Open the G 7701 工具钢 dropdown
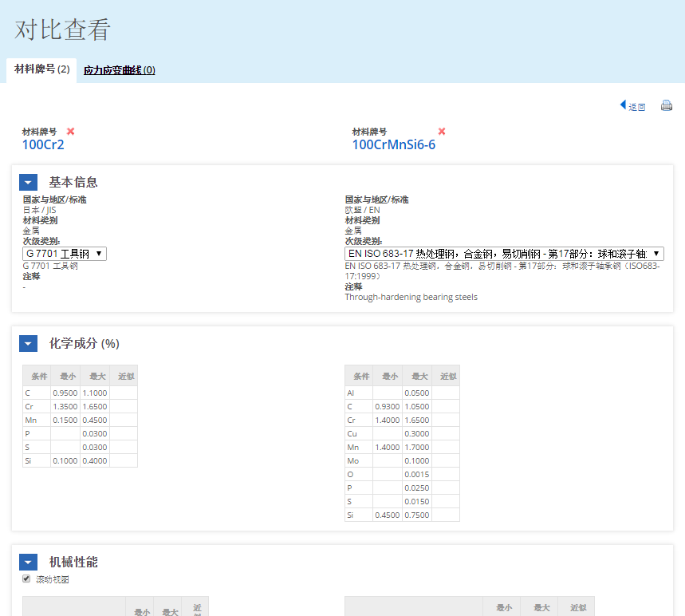The height and width of the screenshot is (616, 685). click(x=65, y=254)
